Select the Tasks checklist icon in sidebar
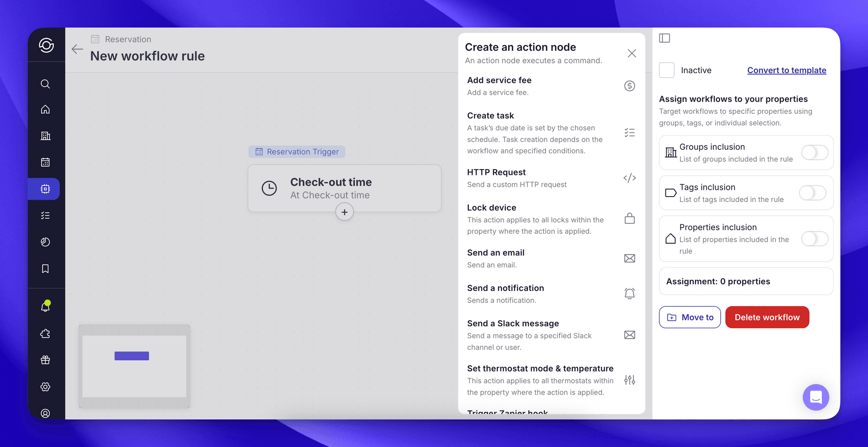Screen dimensions: 868x447 [x=45, y=216]
